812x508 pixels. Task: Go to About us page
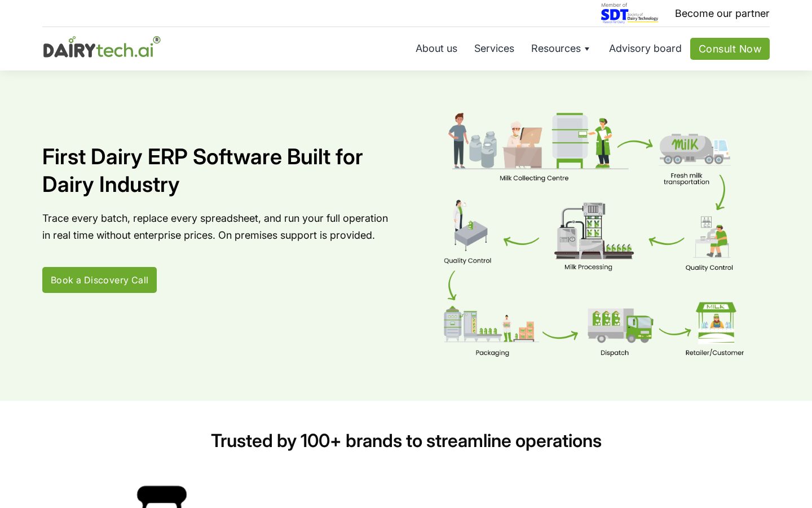tap(436, 49)
